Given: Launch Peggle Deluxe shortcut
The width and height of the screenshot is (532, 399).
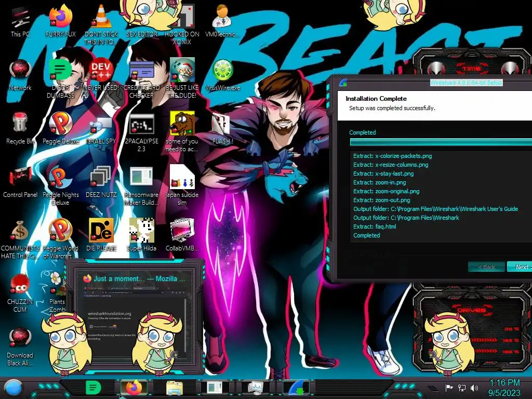Looking at the screenshot, I should pos(60,128).
